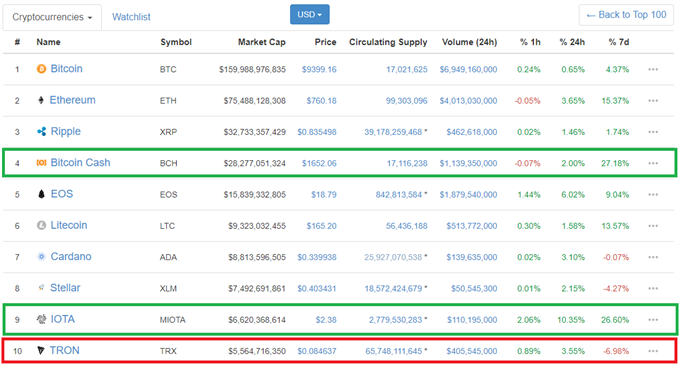Open the EOS name link

62,194
